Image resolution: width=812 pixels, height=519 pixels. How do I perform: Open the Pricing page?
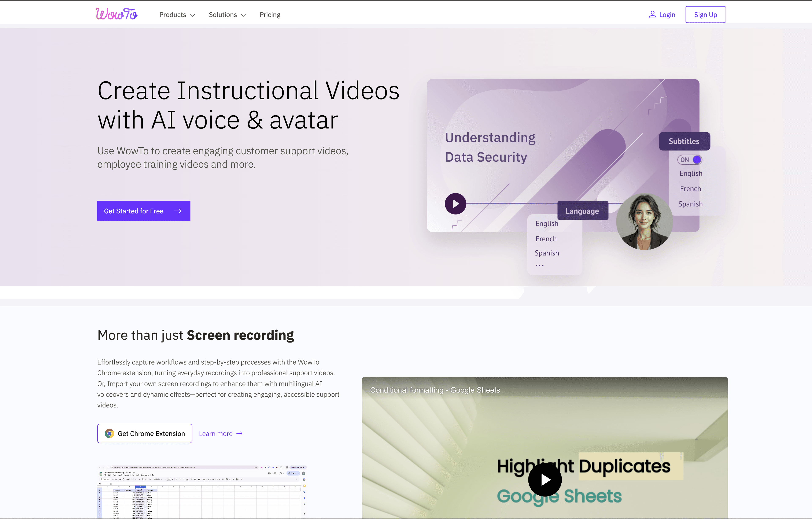click(x=270, y=15)
